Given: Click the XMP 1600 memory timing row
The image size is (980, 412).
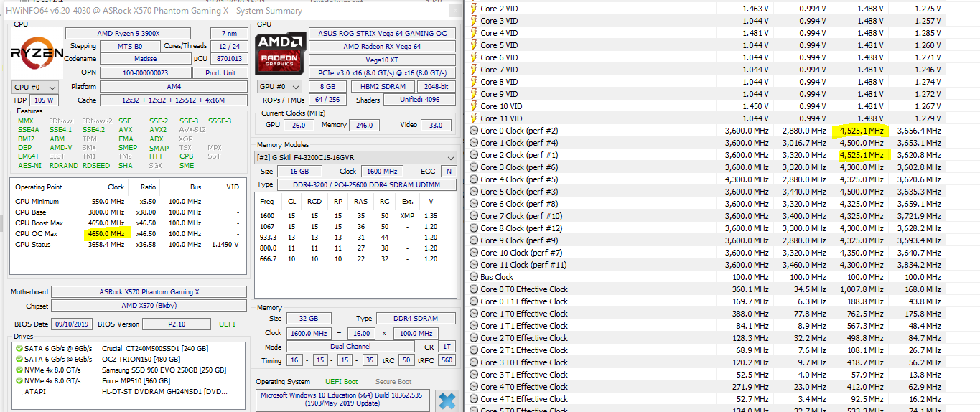Looking at the screenshot, I should coord(355,216).
